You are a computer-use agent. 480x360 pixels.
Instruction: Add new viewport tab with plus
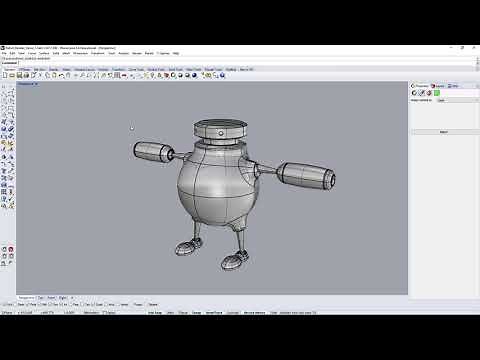(72, 298)
